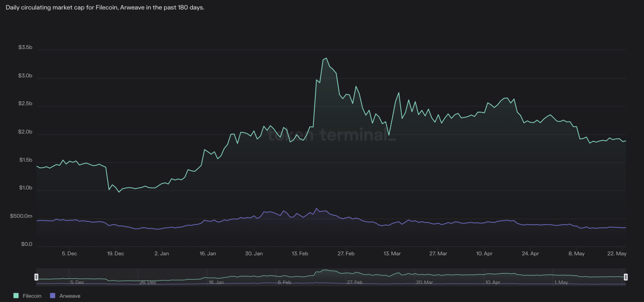
Task: Click the Filecoin legend label text
Action: (33, 296)
